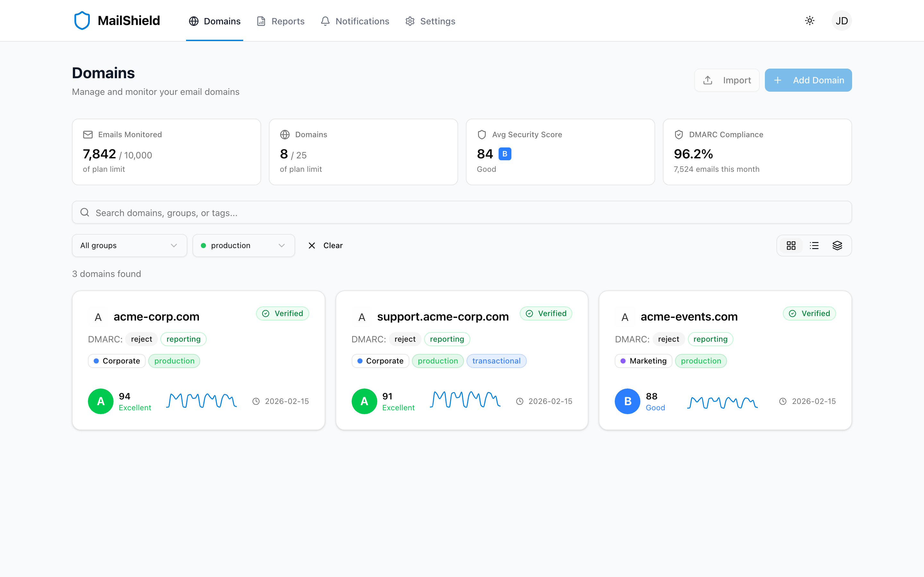
Task: Open the Domains navigation tab
Action: 215,21
